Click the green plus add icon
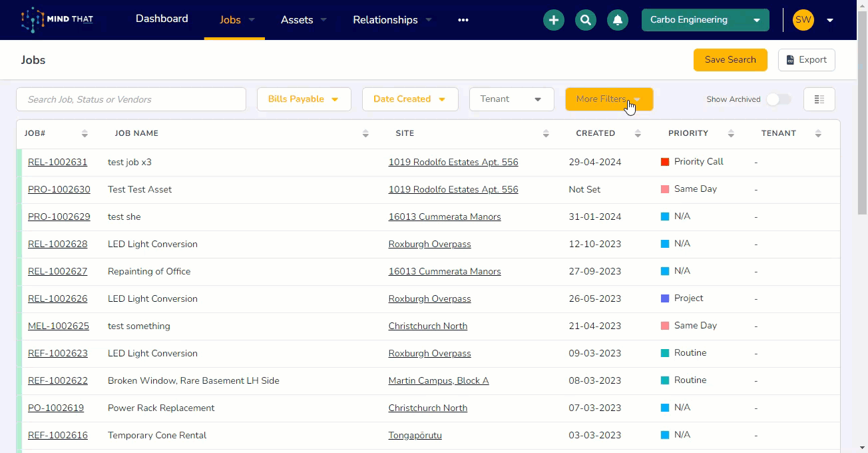868x453 pixels. (x=553, y=20)
